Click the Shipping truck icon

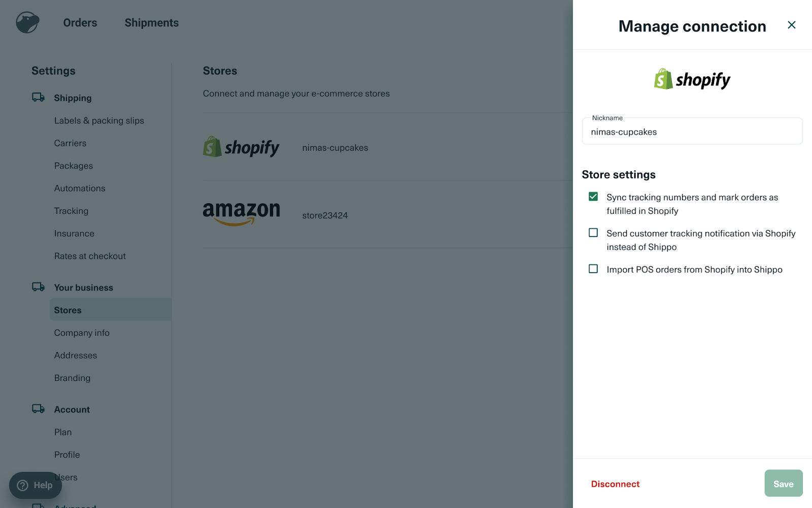pyautogui.click(x=38, y=97)
